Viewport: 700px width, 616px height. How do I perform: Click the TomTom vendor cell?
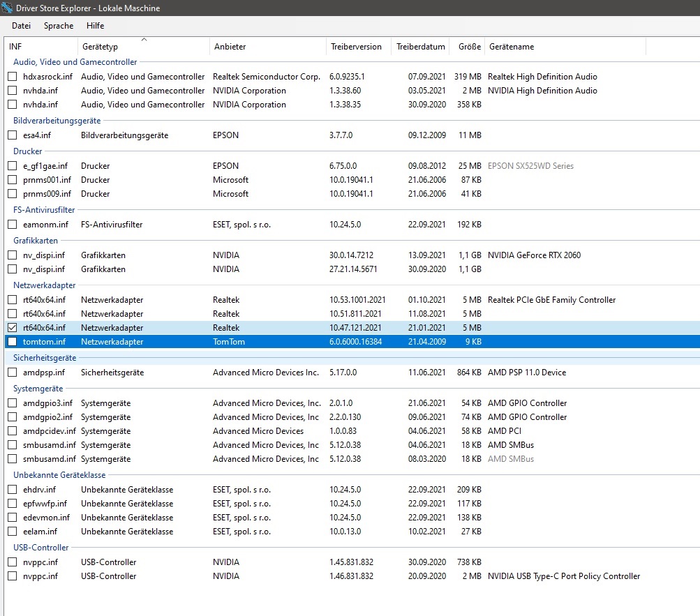(x=229, y=342)
